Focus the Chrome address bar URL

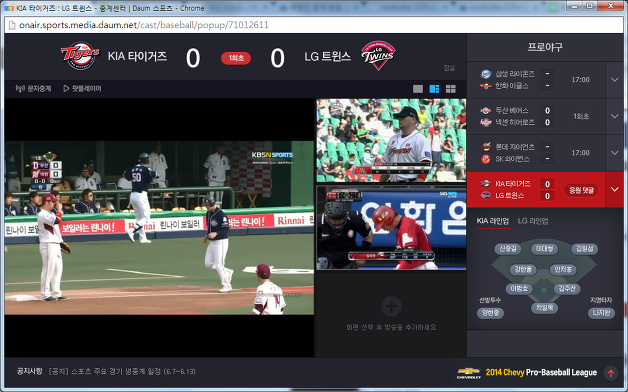(144, 25)
